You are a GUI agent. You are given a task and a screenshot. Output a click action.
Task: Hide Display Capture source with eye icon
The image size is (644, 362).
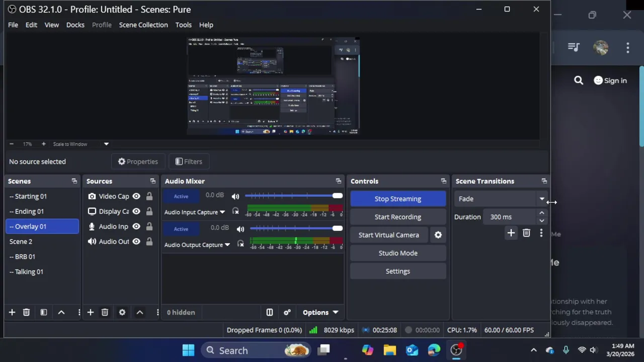coord(136,211)
